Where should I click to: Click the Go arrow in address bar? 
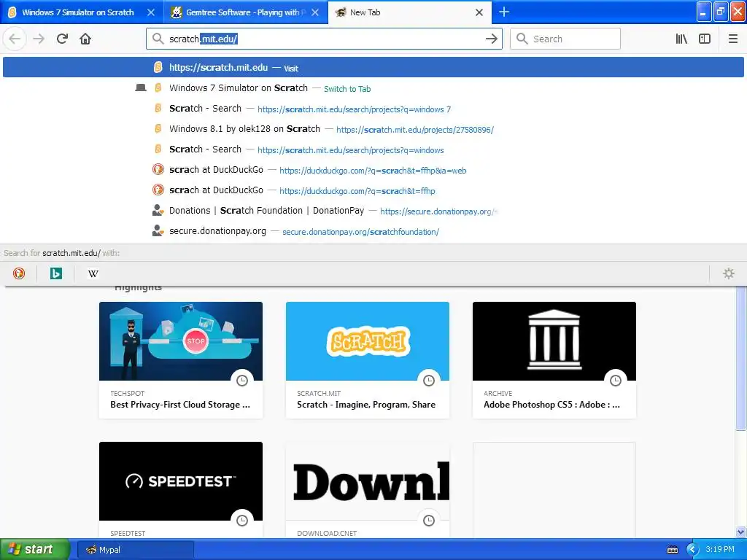click(x=491, y=39)
